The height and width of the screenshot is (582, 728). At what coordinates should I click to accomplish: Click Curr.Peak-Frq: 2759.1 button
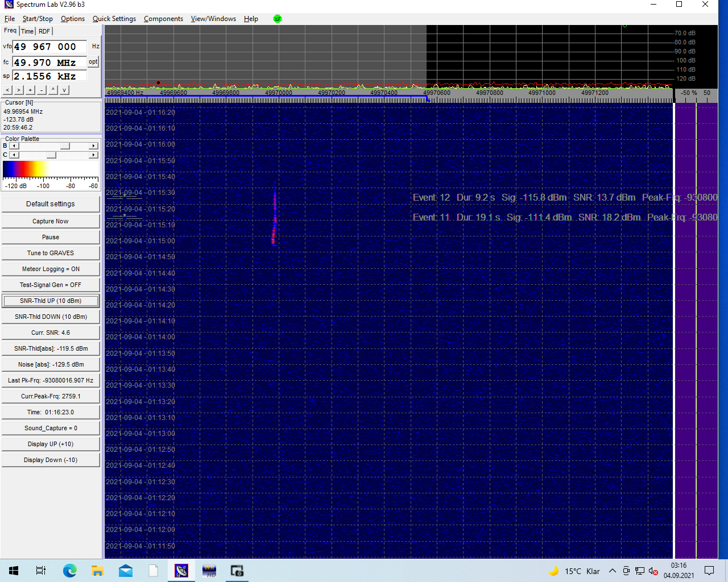[x=51, y=396]
